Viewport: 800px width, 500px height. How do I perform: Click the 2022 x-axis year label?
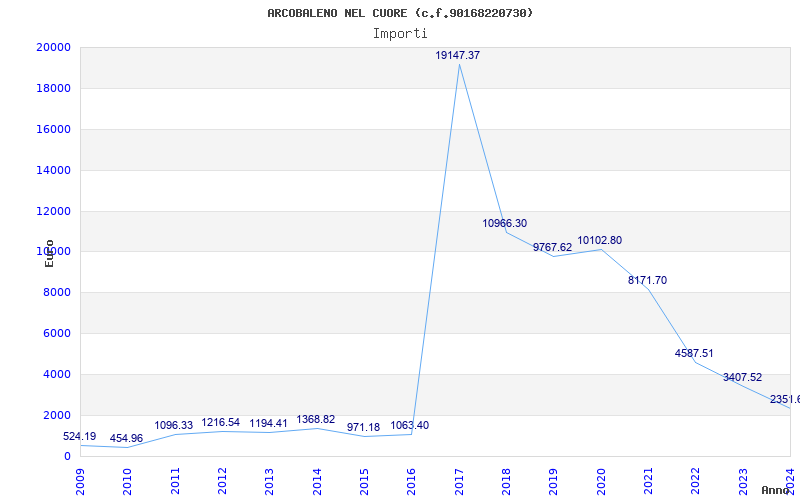pyautogui.click(x=696, y=482)
